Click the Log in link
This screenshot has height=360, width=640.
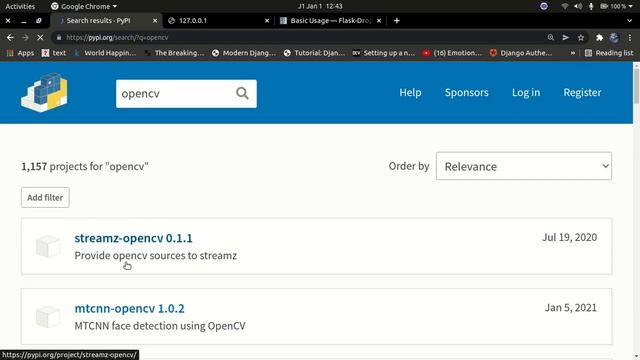[x=526, y=93]
